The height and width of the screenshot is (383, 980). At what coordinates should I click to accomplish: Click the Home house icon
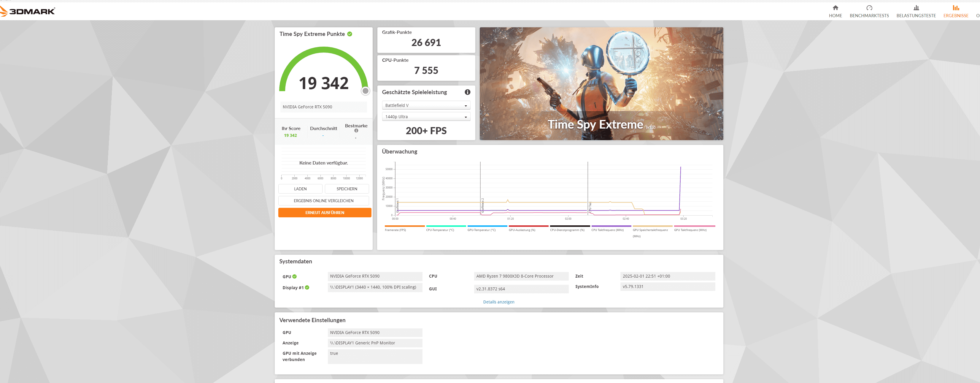(x=836, y=8)
